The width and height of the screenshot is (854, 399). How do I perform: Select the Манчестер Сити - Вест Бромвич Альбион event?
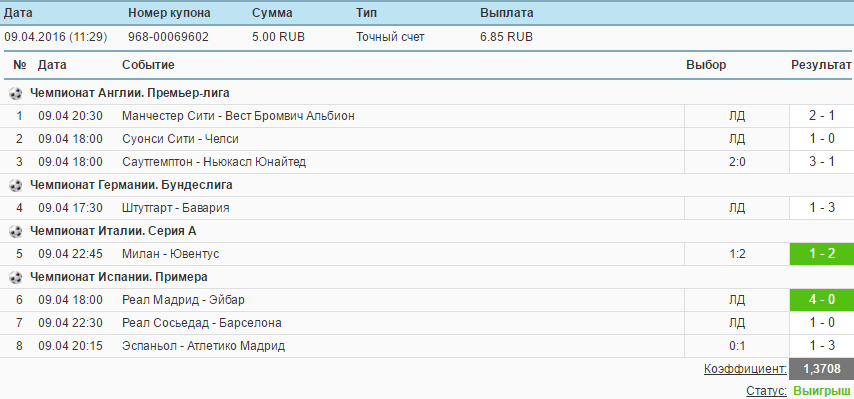(238, 116)
